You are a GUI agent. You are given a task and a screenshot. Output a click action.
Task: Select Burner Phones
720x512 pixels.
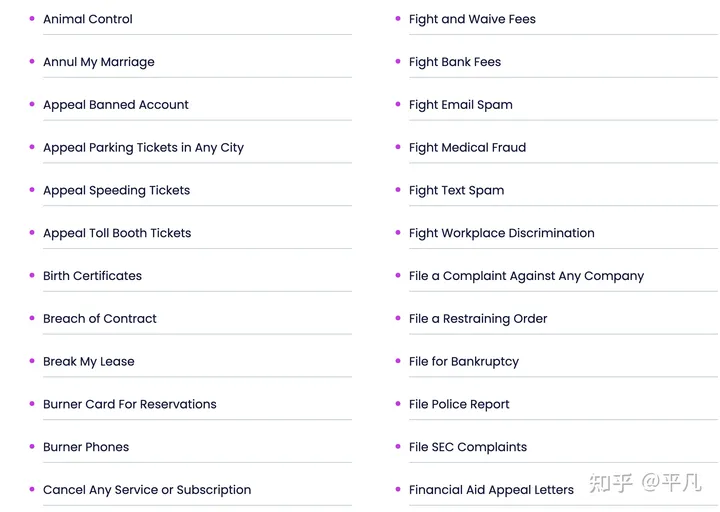(86, 447)
